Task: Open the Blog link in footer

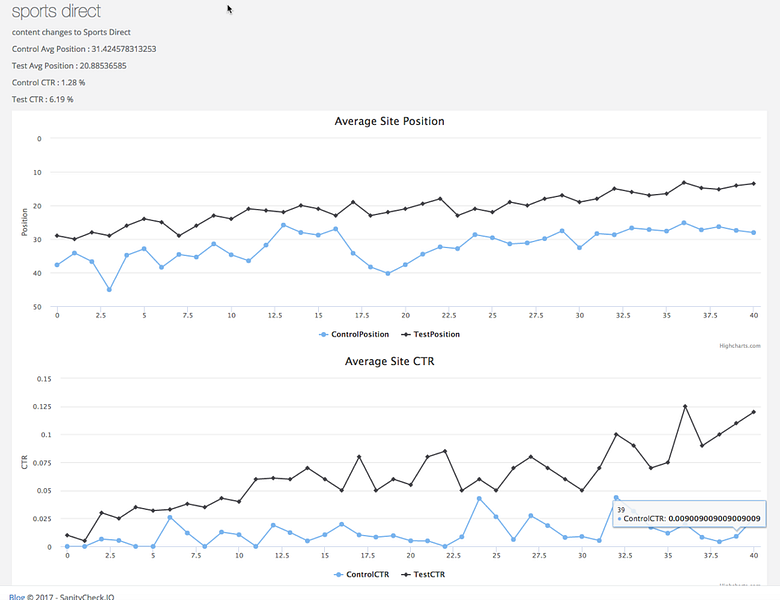Action: (16, 597)
